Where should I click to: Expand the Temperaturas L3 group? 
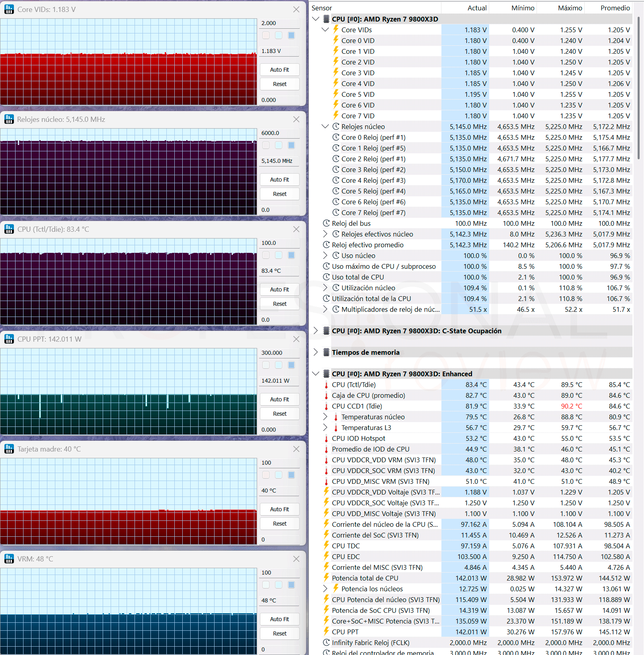[x=325, y=427]
